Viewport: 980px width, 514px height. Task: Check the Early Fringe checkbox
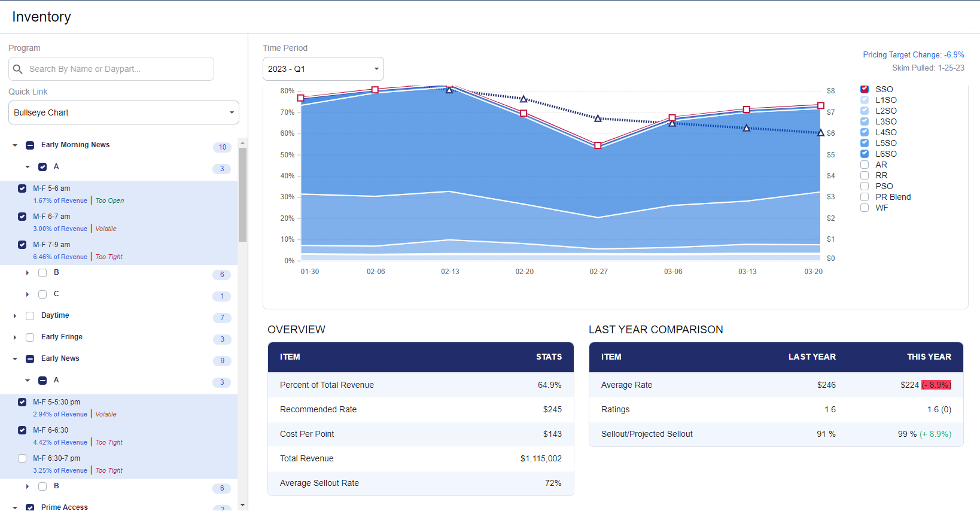pyautogui.click(x=30, y=337)
